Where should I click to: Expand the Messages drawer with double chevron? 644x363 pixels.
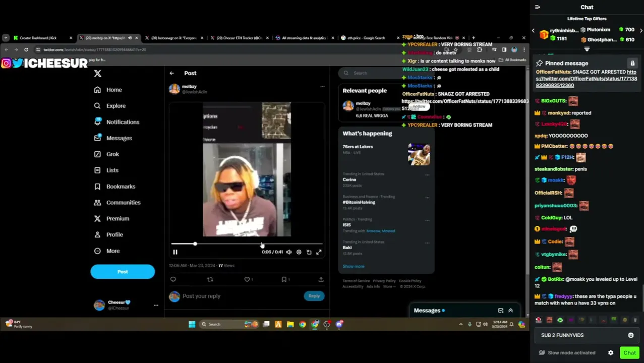pyautogui.click(x=510, y=311)
